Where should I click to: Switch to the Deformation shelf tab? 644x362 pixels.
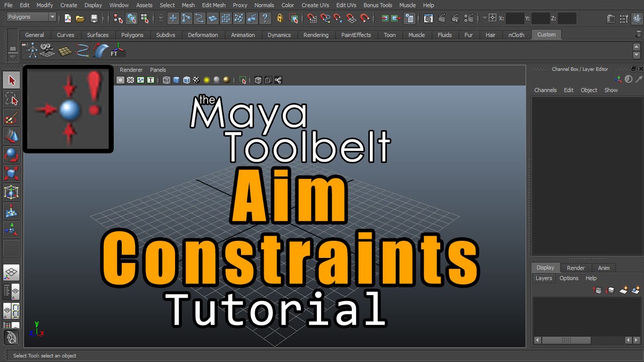pyautogui.click(x=203, y=35)
